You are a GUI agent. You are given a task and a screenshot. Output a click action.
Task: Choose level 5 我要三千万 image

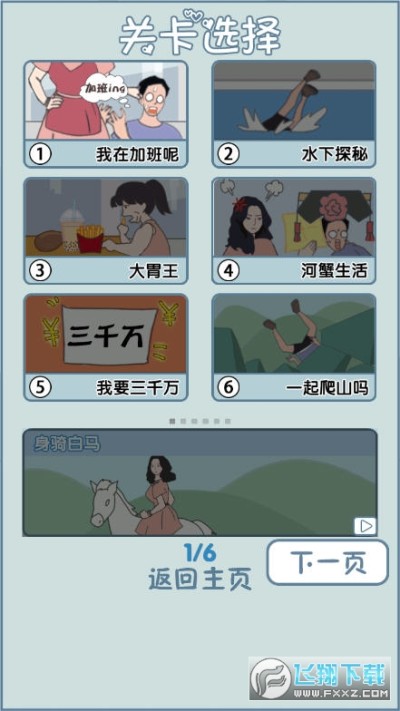(106, 334)
